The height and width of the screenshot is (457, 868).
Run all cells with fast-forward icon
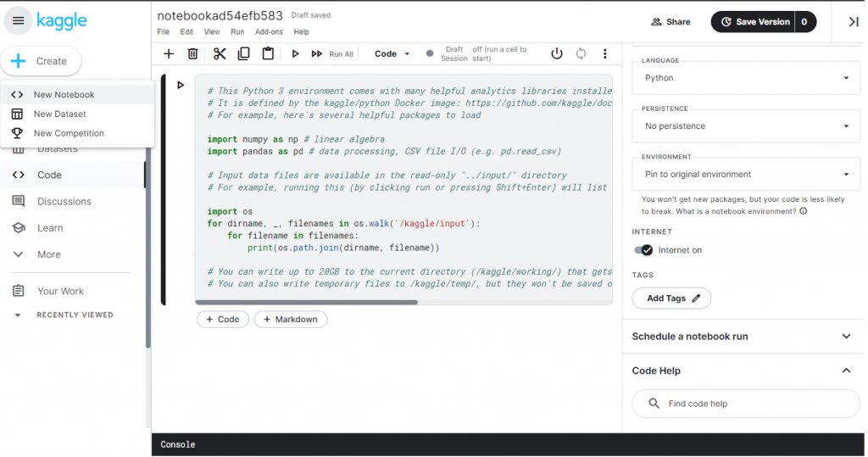coord(317,53)
